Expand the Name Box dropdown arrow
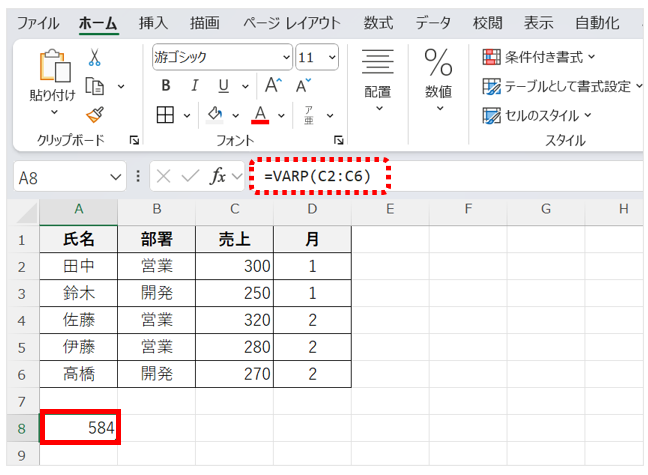The height and width of the screenshot is (475, 648). coord(115,177)
